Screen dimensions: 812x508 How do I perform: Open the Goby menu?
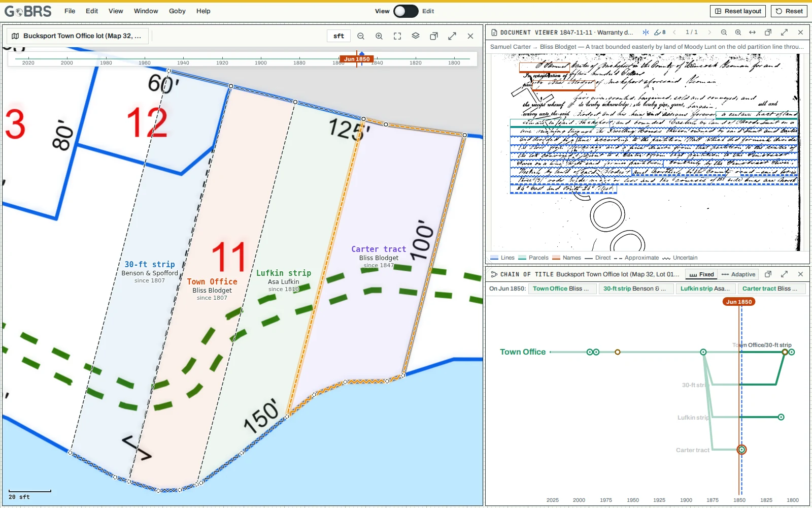[177, 11]
